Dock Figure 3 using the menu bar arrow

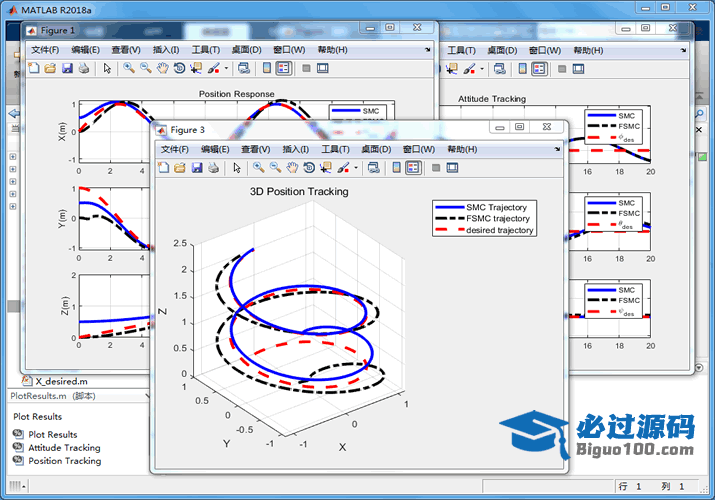[557, 149]
